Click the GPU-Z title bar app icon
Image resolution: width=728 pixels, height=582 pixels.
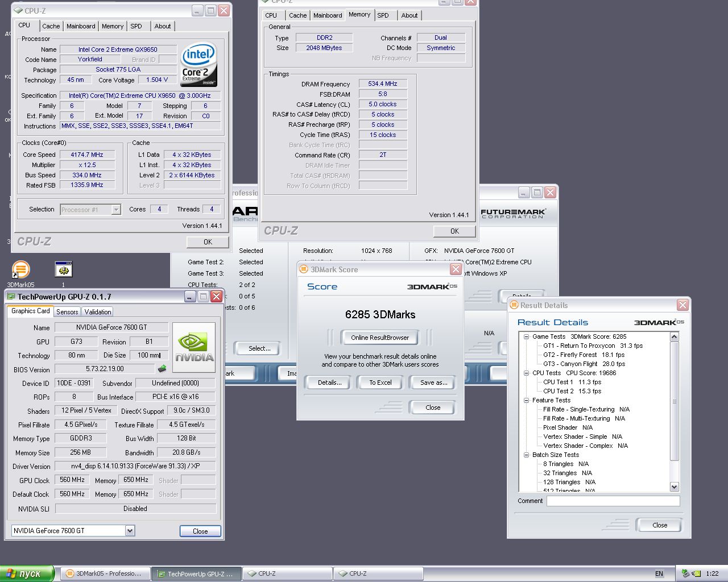(11, 297)
